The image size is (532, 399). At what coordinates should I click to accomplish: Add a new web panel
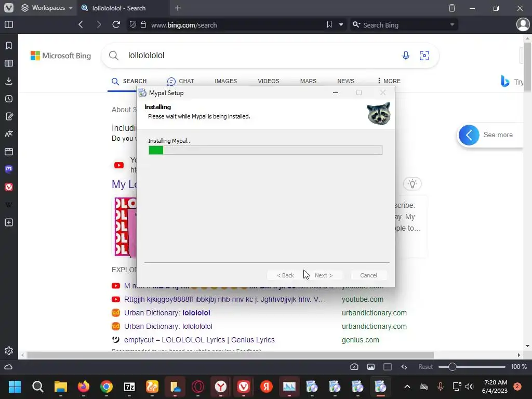point(9,222)
